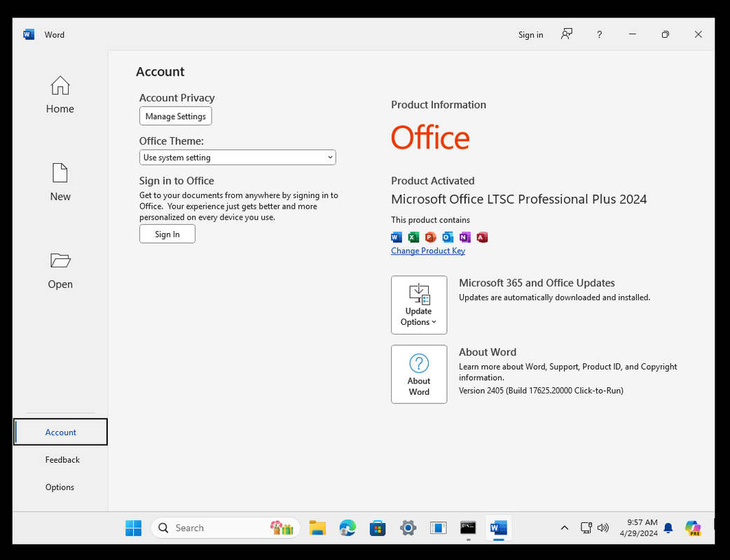730x560 pixels.
Task: Click the Word icon in taskbar
Action: pyautogui.click(x=498, y=528)
